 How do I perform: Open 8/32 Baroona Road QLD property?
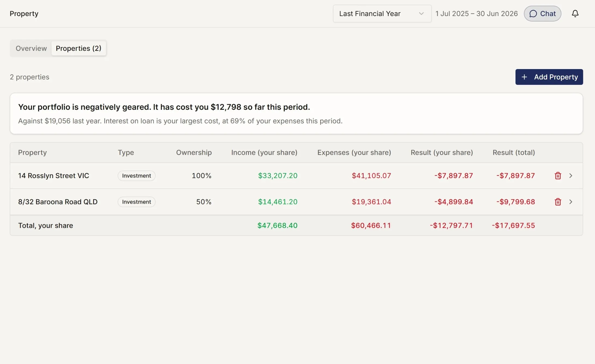(x=58, y=202)
